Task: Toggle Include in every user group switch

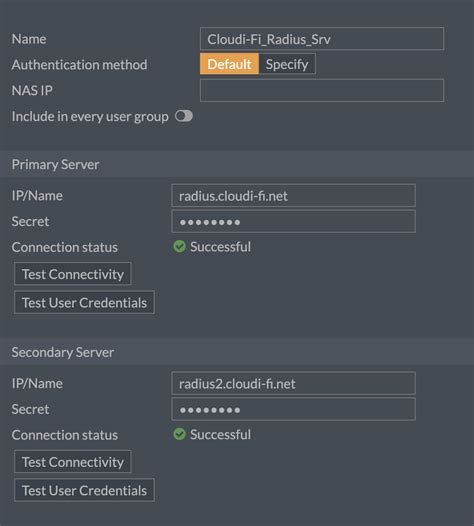Action: [x=184, y=116]
